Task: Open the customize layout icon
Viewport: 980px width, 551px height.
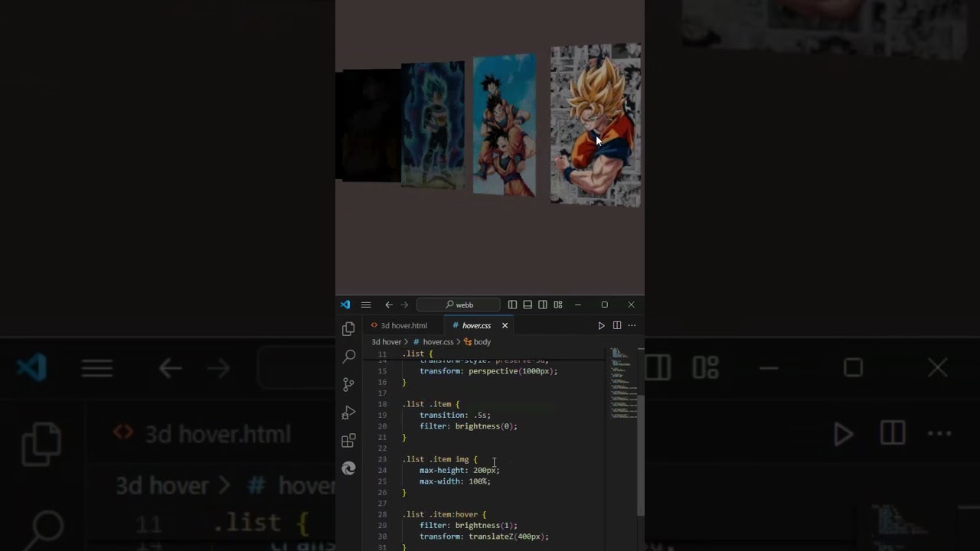Action: click(558, 305)
